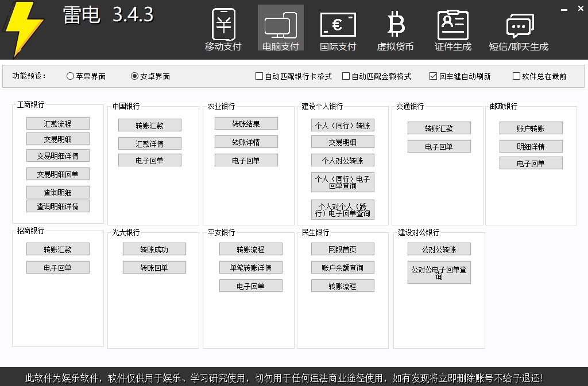The width and height of the screenshot is (588, 386).
Task: Select the 苹果界面 radio button
Action: pos(69,76)
